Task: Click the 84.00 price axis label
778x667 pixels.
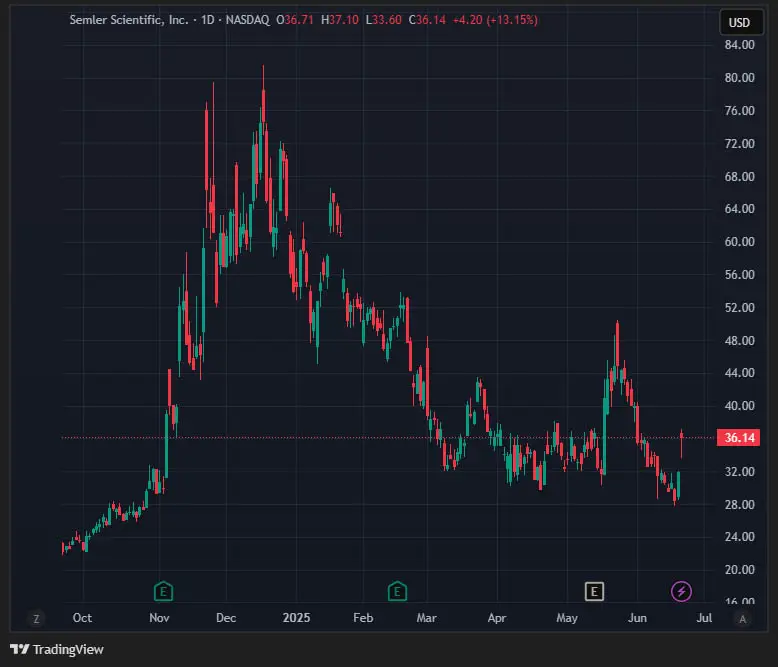Action: point(739,45)
